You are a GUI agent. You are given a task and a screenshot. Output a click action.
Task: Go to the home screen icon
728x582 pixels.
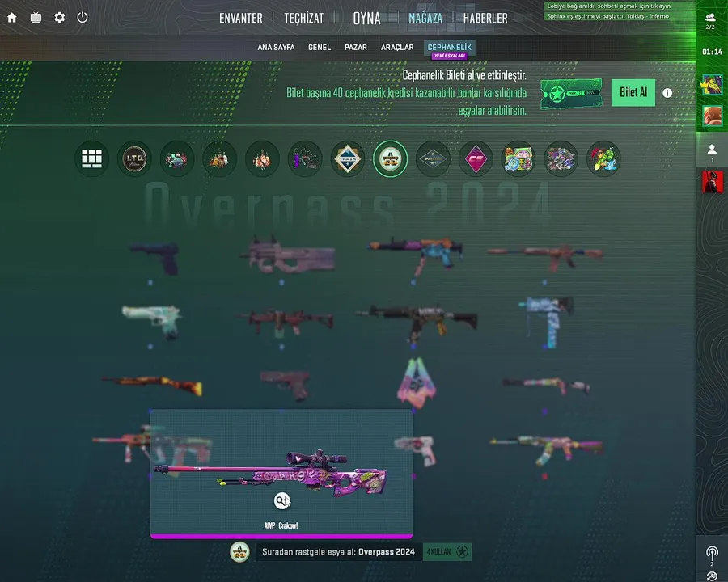coord(12,18)
